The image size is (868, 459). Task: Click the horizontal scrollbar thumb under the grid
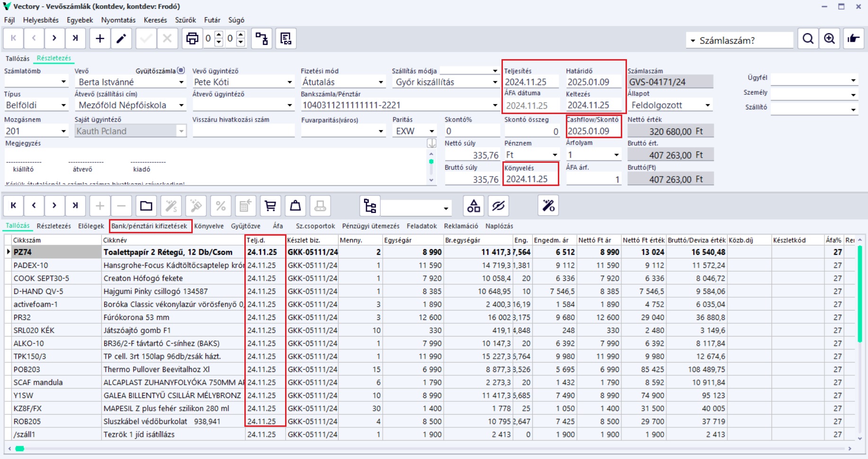(x=19, y=448)
